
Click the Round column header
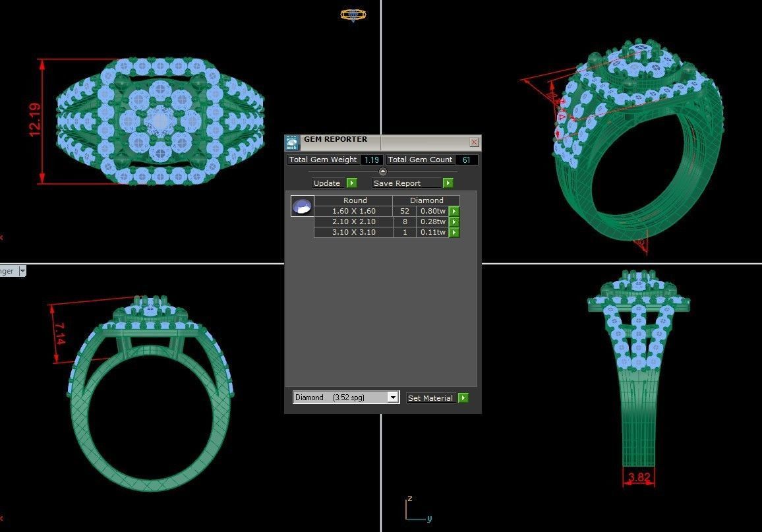pyautogui.click(x=355, y=200)
